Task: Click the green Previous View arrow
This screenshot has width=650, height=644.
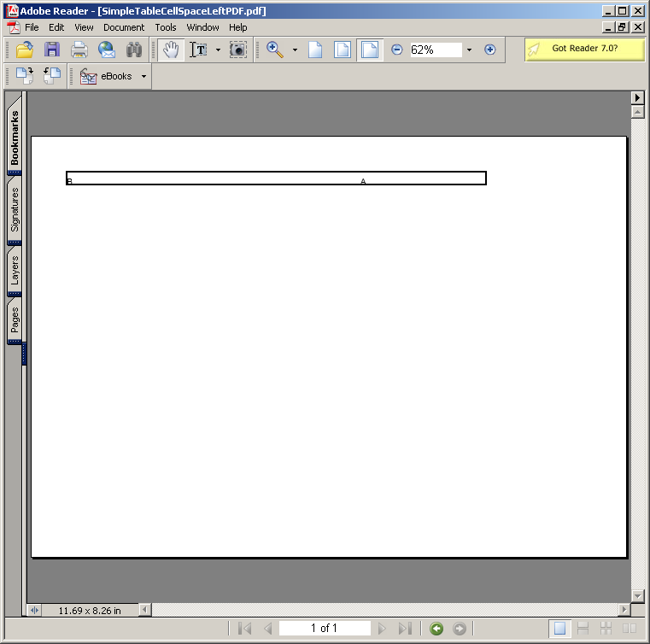Action: pyautogui.click(x=436, y=629)
